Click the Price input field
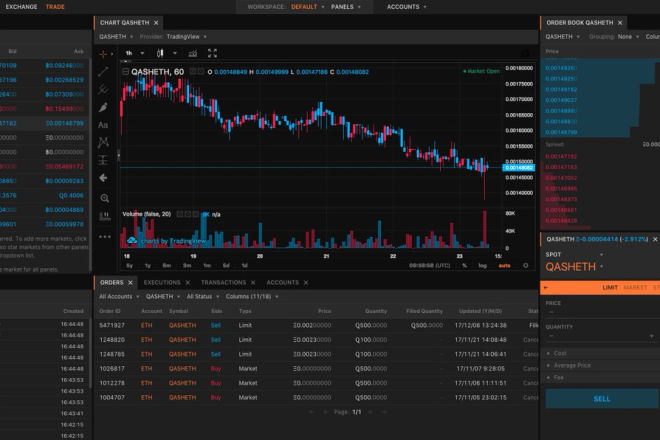660x440 pixels. (x=603, y=312)
